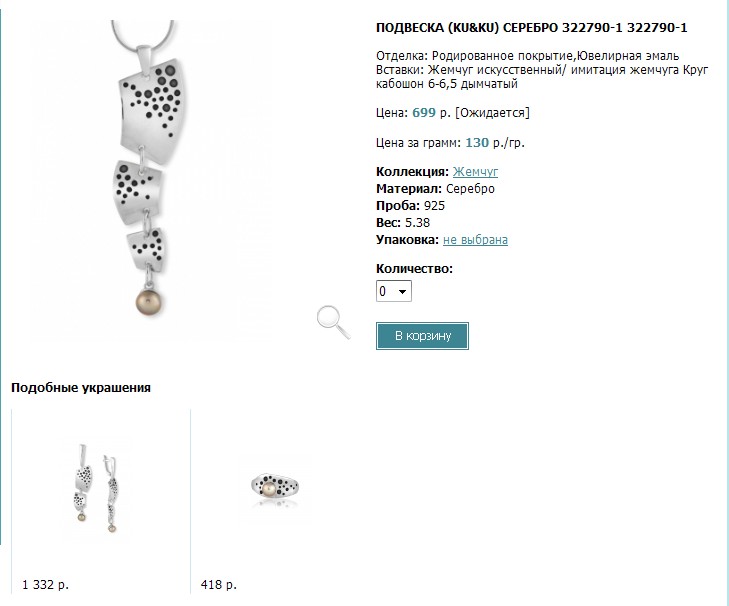Click the 699 price value
729x606 pixels.
click(424, 113)
